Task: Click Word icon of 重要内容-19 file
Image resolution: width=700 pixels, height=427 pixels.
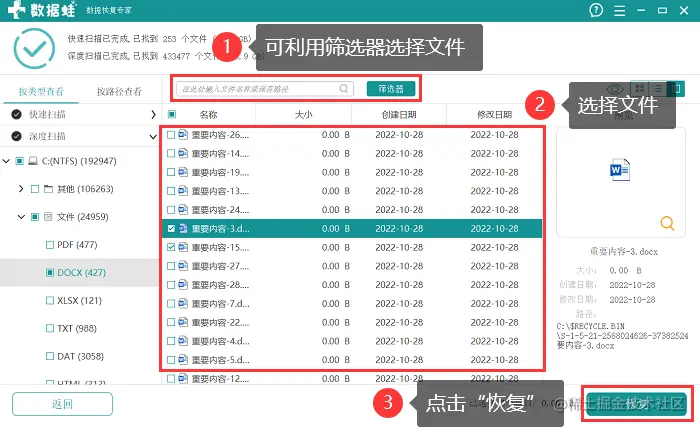Action: (x=183, y=172)
